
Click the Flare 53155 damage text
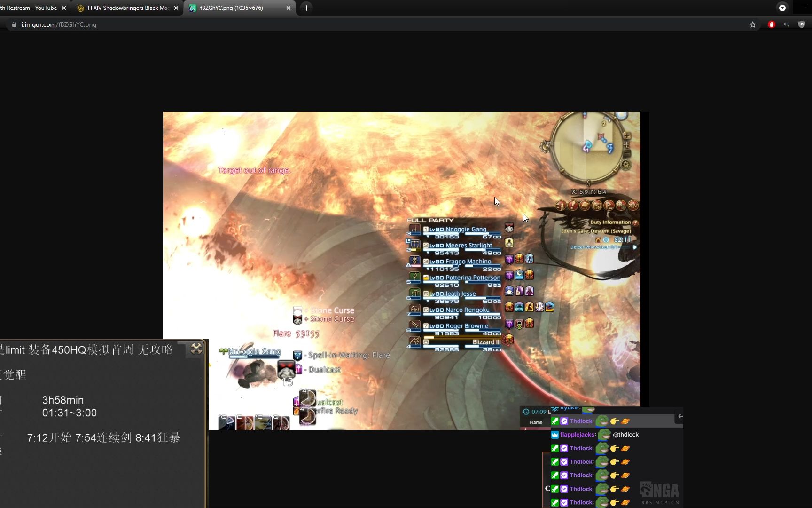click(296, 333)
